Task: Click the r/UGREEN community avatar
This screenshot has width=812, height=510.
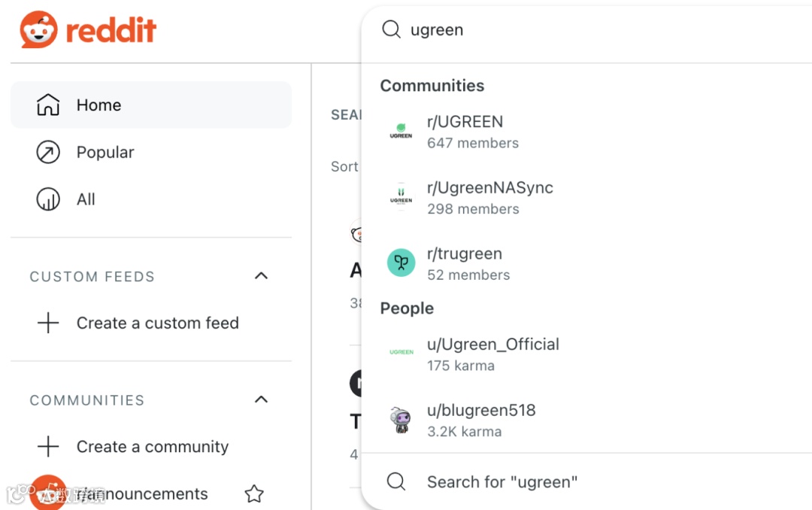Action: tap(401, 132)
